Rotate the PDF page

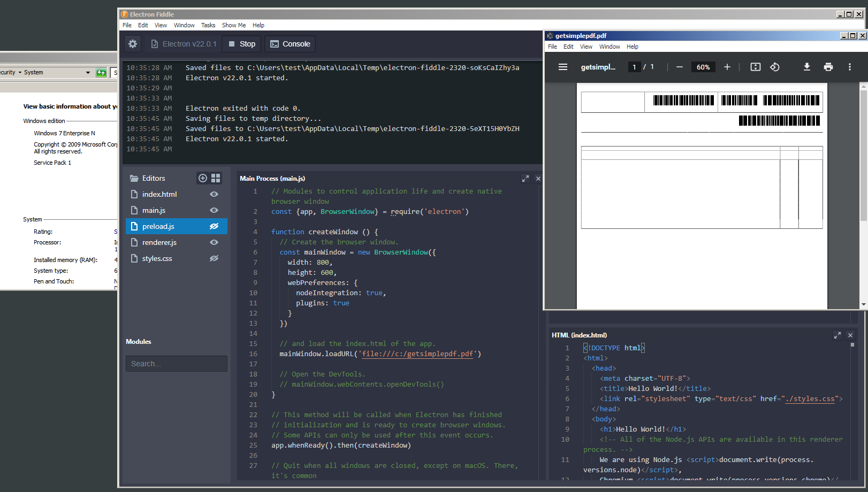point(774,66)
